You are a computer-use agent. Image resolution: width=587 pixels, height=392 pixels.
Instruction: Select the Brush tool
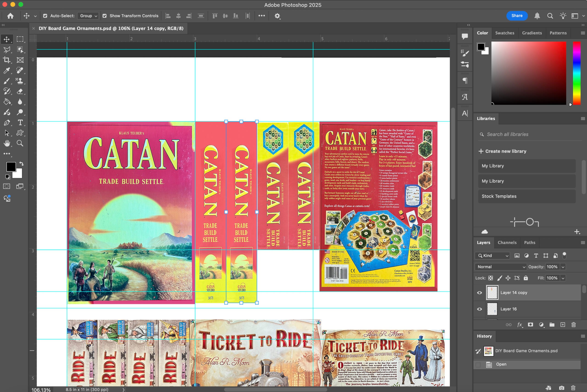click(x=7, y=81)
